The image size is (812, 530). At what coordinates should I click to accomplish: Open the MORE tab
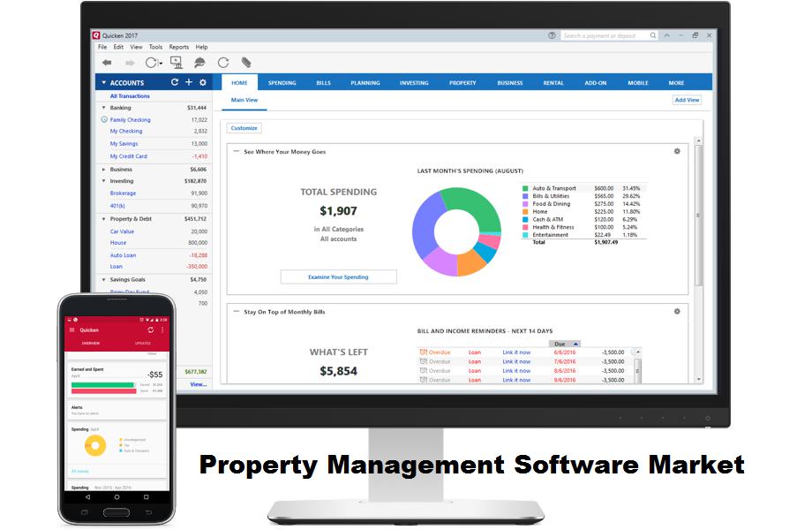(676, 83)
